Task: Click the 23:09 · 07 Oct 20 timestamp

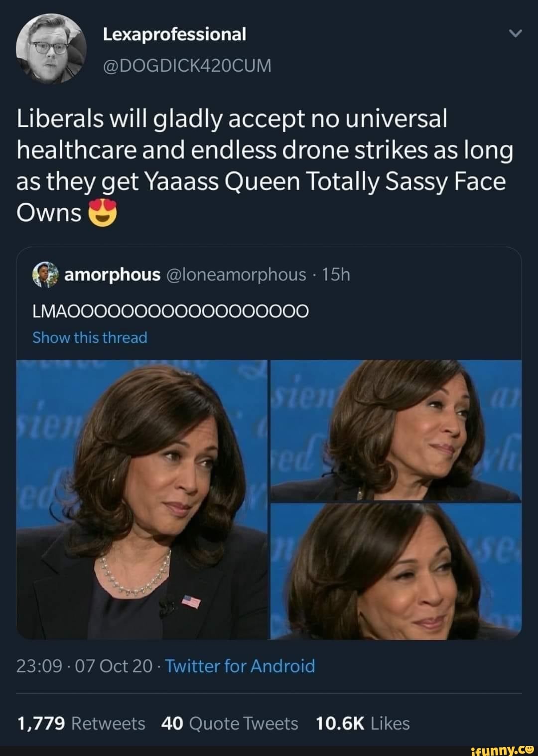Action: [84, 666]
